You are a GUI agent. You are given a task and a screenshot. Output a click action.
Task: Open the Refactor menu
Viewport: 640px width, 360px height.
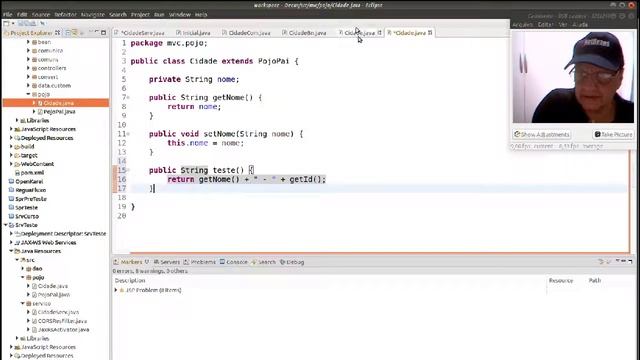pyautogui.click(x=65, y=14)
